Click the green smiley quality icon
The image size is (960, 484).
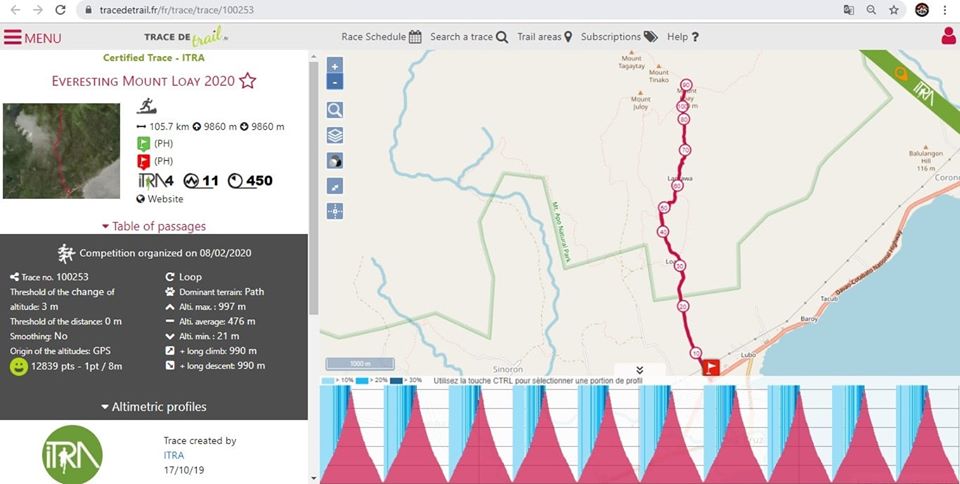tap(18, 367)
